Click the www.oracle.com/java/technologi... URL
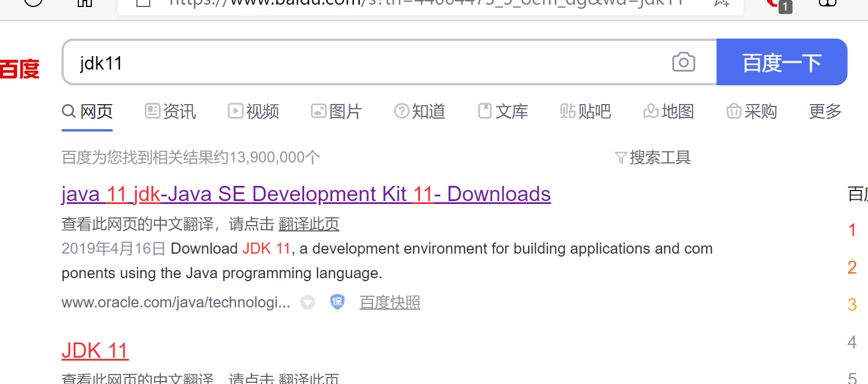Image resolution: width=868 pixels, height=384 pixels. 175,303
